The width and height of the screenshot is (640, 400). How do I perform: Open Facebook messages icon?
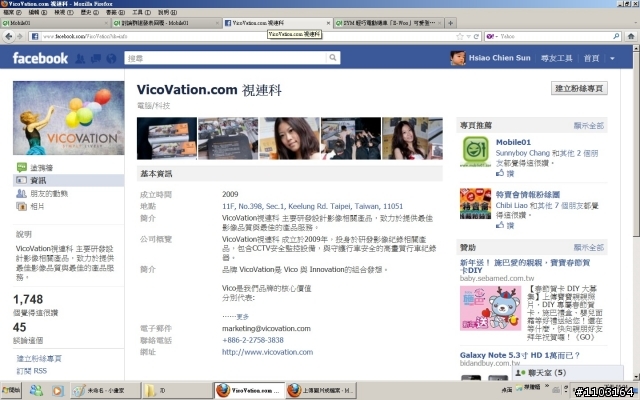click(96, 59)
